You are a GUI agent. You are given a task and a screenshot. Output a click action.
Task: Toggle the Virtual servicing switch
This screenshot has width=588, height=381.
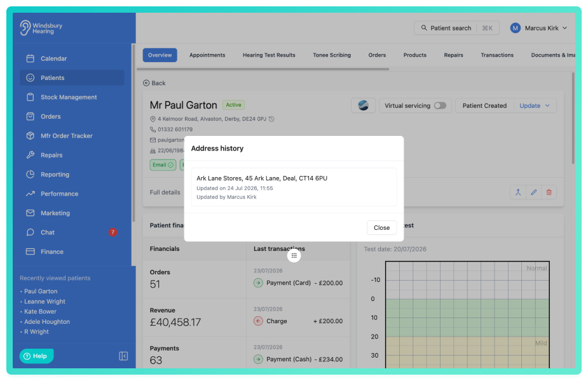click(441, 105)
